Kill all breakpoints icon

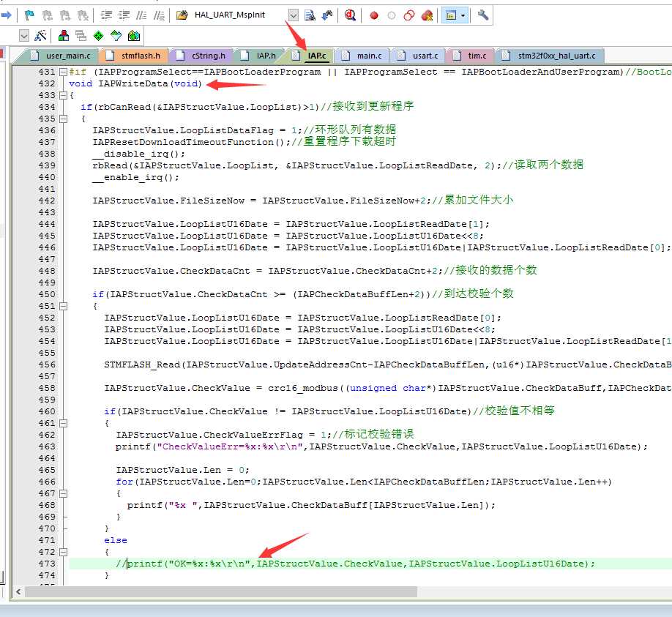[x=427, y=16]
